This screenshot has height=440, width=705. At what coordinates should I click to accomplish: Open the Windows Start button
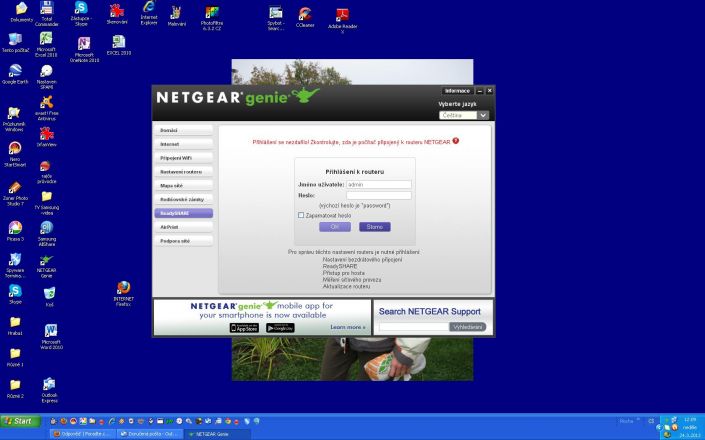tap(21, 421)
